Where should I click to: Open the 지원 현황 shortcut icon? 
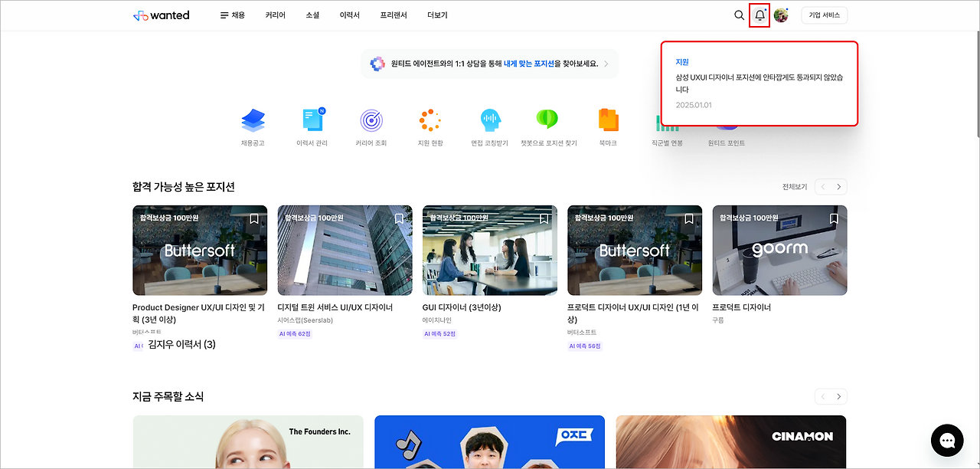click(430, 120)
